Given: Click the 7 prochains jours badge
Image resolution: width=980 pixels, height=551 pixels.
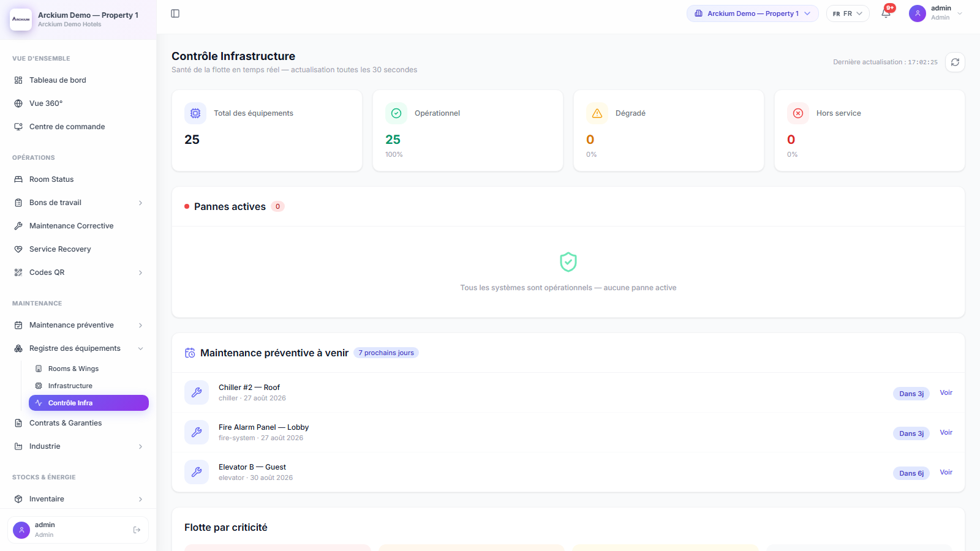Looking at the screenshot, I should 386,353.
